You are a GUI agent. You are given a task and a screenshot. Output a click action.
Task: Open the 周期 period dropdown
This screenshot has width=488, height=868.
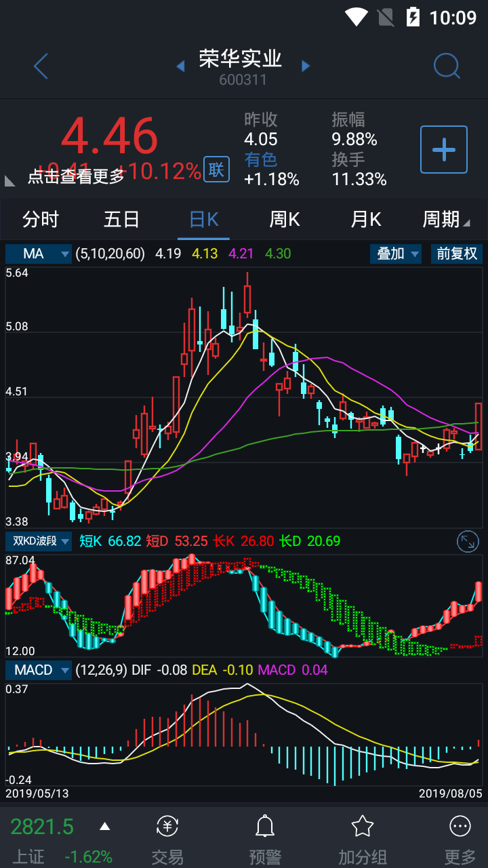[446, 219]
